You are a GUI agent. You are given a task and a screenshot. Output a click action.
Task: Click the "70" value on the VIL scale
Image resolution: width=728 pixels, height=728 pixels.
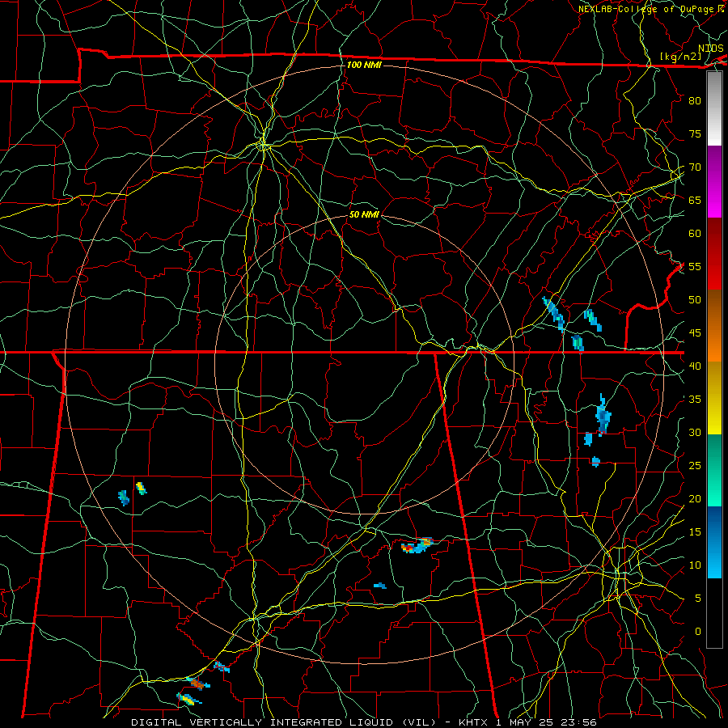[x=695, y=167]
